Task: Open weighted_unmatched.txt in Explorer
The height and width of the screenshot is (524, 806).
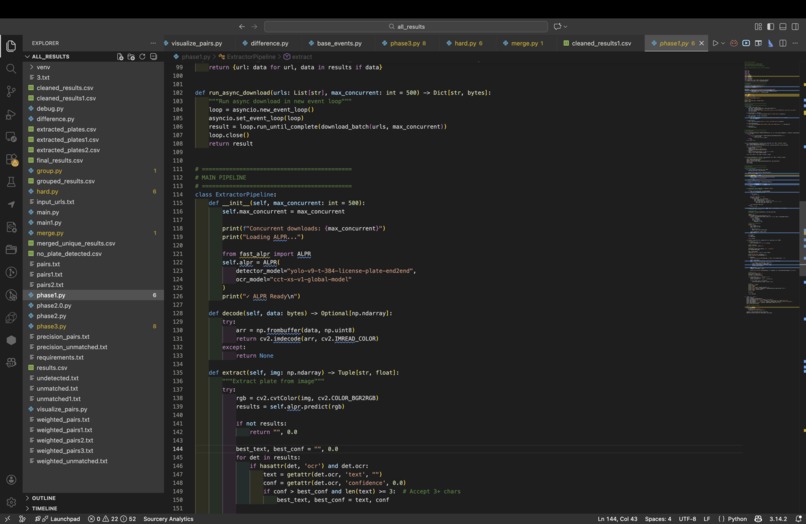Action: coord(72,461)
